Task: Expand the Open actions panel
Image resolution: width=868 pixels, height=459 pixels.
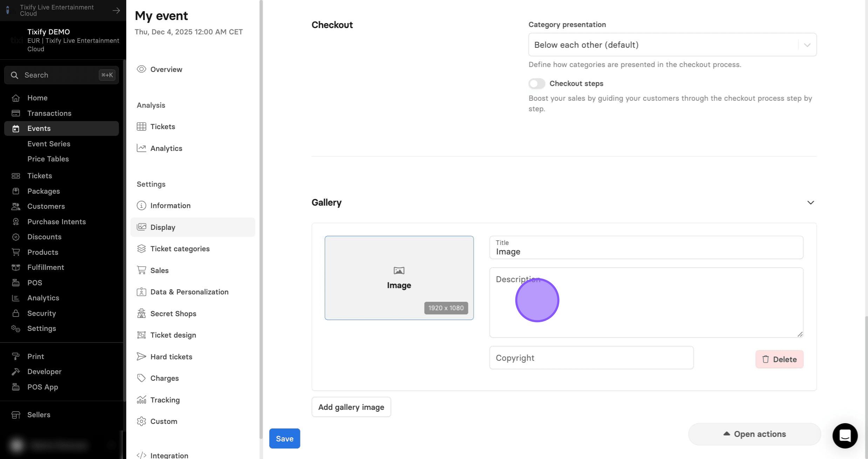Action: pyautogui.click(x=754, y=434)
